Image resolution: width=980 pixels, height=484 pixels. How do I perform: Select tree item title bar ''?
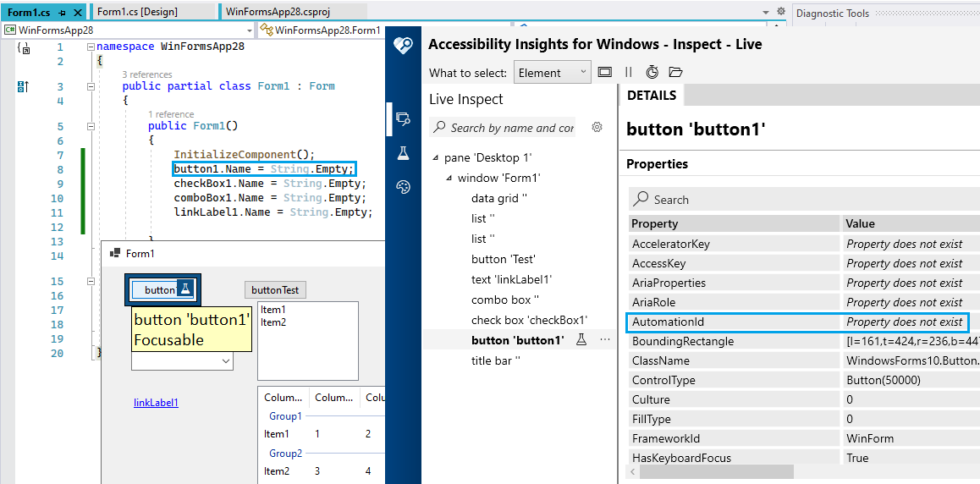point(495,360)
